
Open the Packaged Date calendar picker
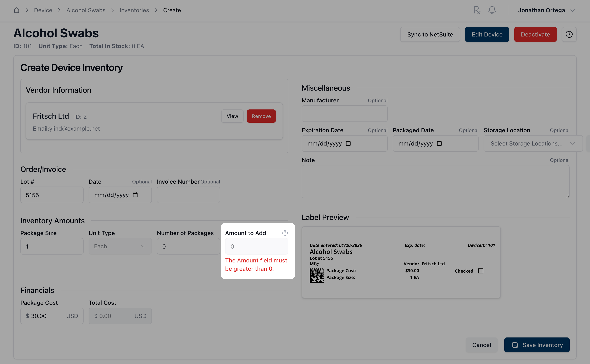click(439, 143)
